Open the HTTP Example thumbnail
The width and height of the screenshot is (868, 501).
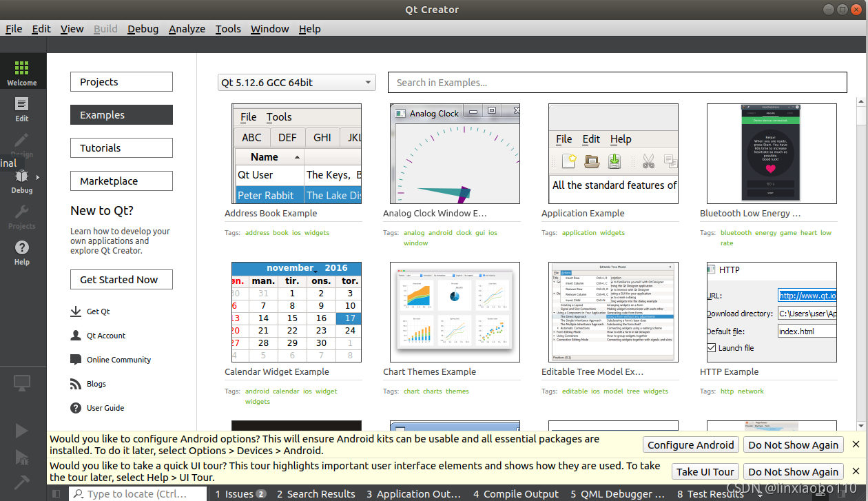tap(772, 312)
